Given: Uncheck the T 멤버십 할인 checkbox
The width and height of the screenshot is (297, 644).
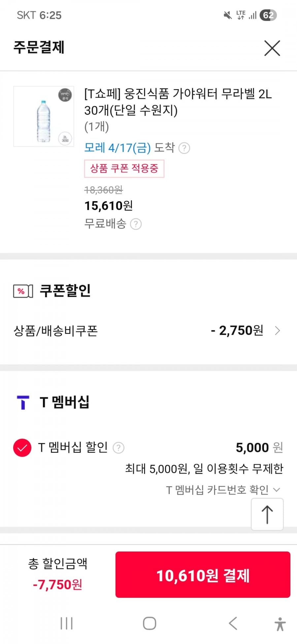Looking at the screenshot, I should click(22, 448).
